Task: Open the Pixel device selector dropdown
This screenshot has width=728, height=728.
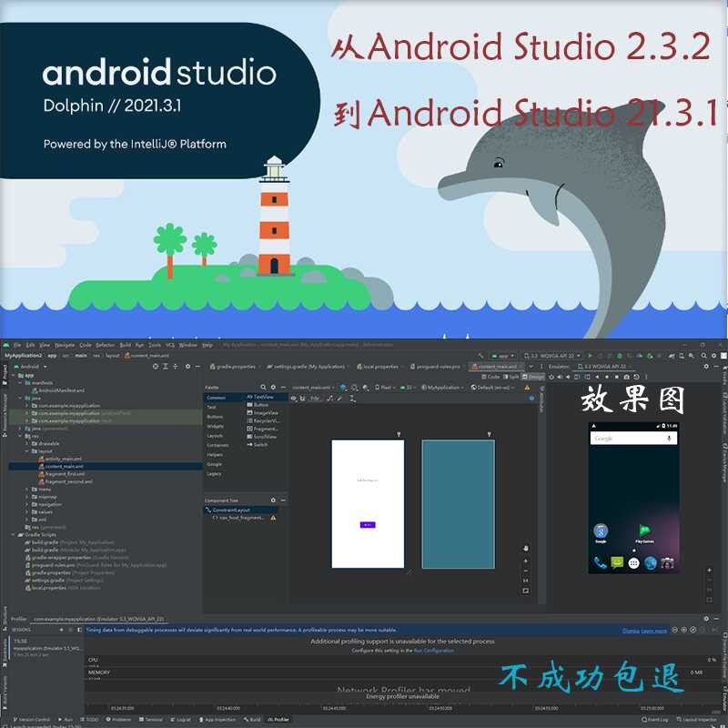Action: tap(387, 387)
